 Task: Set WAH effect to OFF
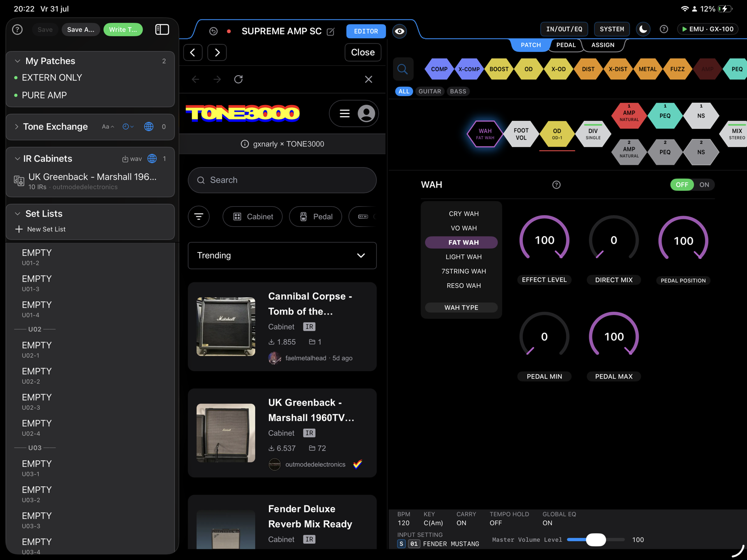(682, 185)
